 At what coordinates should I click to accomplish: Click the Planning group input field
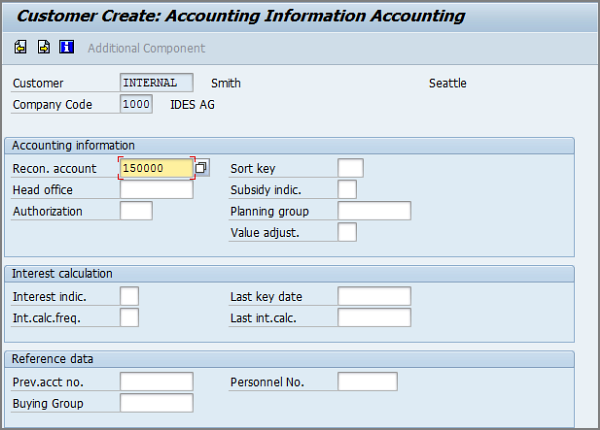374,211
